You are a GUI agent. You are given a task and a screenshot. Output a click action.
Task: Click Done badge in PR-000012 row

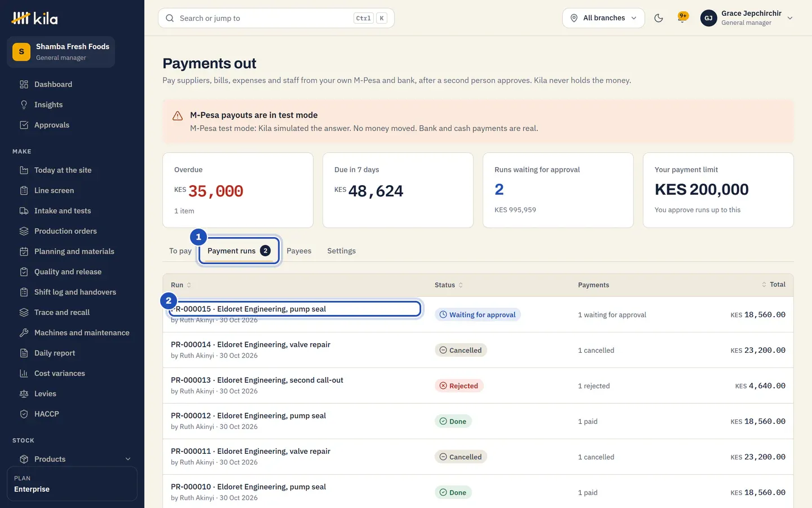[x=453, y=421]
